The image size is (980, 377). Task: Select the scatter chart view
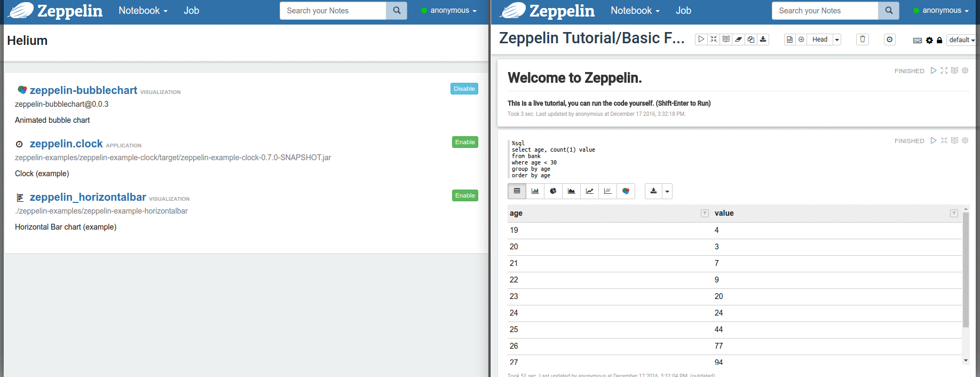click(607, 191)
